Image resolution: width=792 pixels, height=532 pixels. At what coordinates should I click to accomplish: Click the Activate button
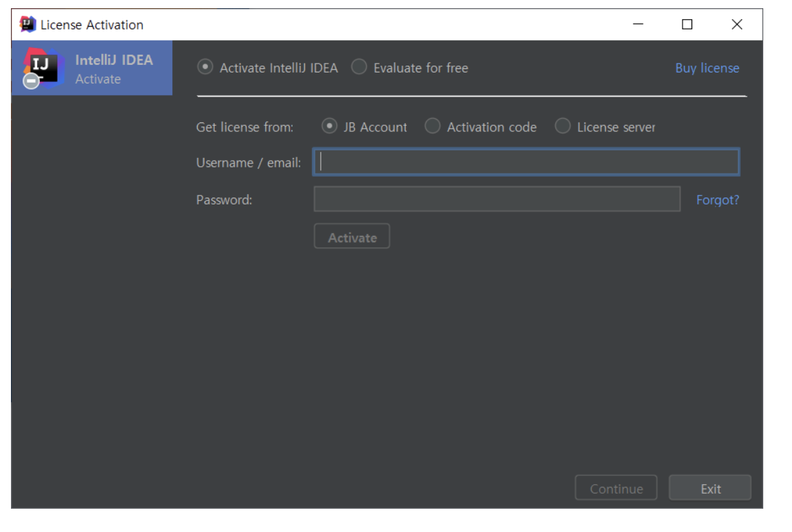[352, 237]
